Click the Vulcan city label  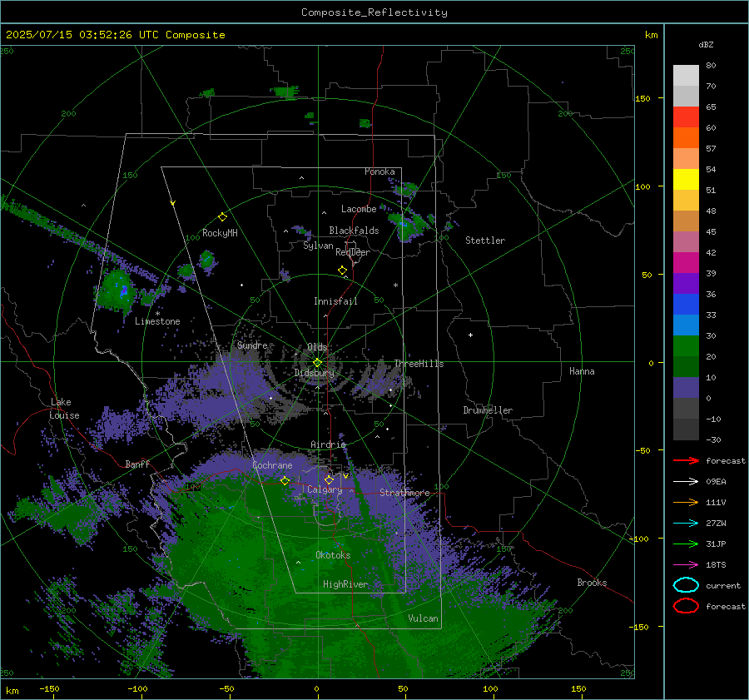point(423,618)
